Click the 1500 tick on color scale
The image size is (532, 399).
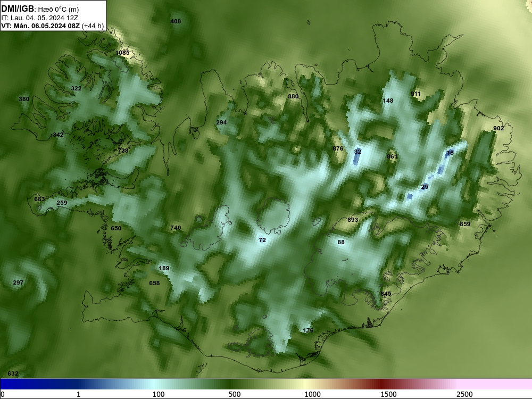pyautogui.click(x=388, y=394)
